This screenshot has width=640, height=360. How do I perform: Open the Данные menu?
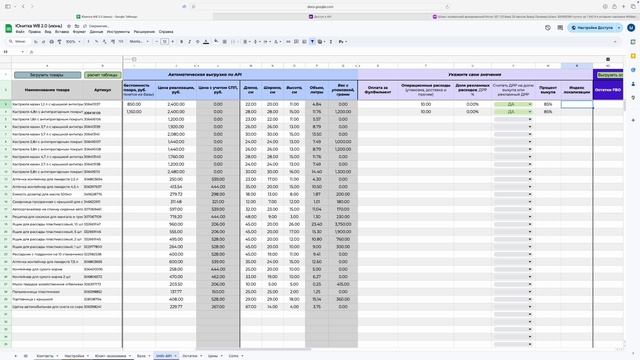[x=96, y=32]
